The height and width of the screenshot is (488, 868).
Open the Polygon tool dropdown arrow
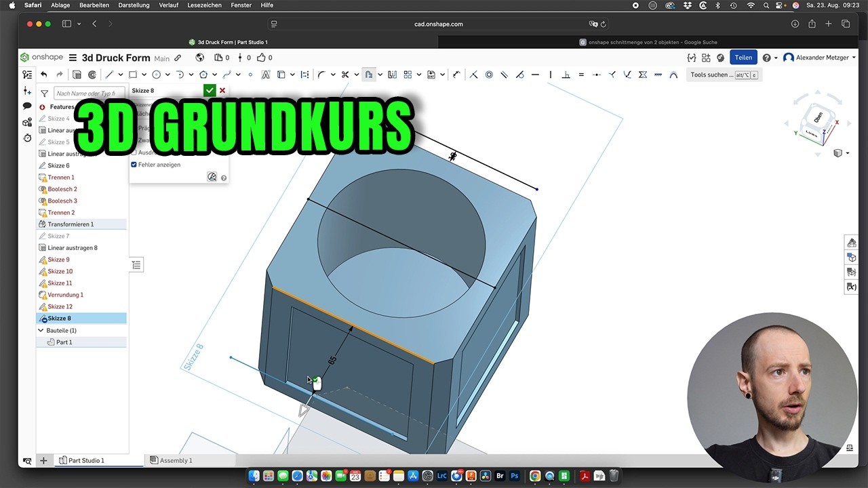[x=214, y=75]
